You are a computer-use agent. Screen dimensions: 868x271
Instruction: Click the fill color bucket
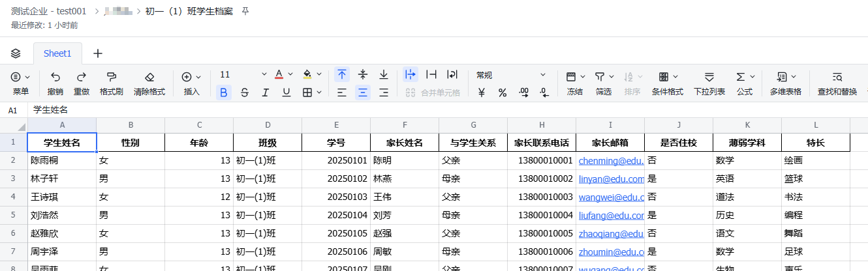click(x=307, y=74)
